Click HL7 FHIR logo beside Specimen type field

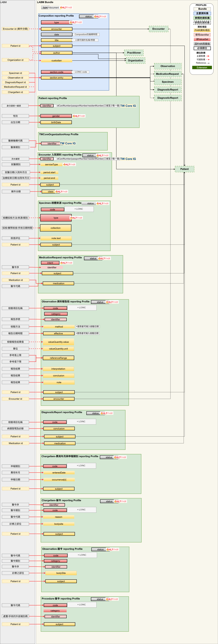tap(76, 218)
